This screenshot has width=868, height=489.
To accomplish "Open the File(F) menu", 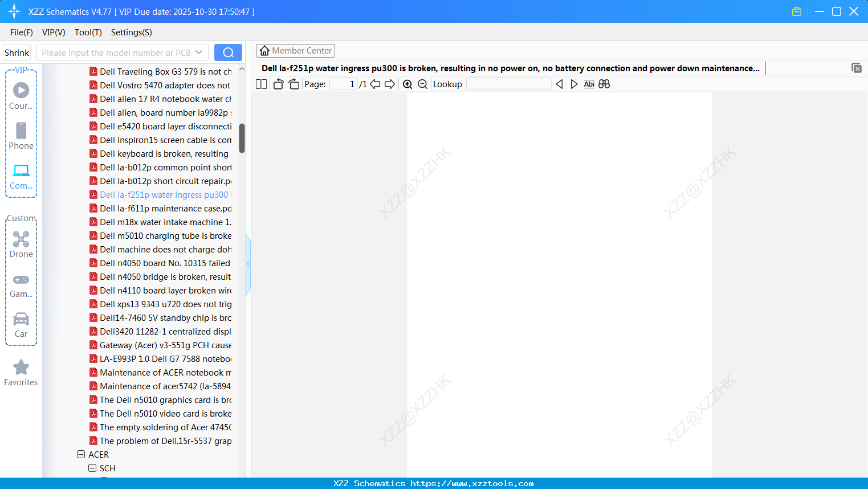I will point(22,32).
